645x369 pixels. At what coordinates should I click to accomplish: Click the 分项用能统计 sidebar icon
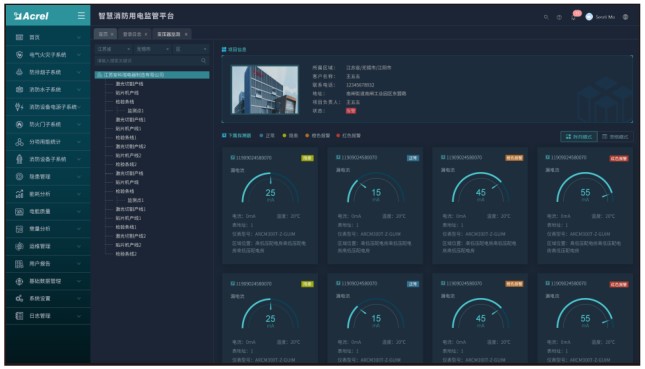tap(19, 142)
